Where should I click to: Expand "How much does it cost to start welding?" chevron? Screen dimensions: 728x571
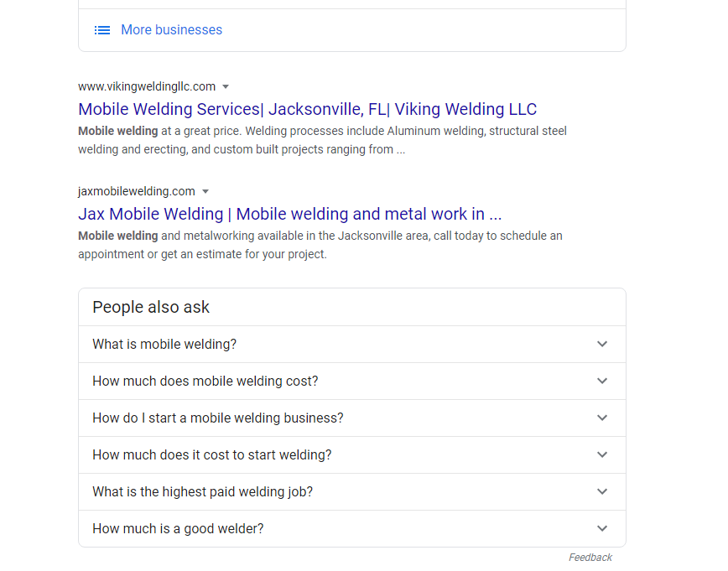(x=602, y=455)
